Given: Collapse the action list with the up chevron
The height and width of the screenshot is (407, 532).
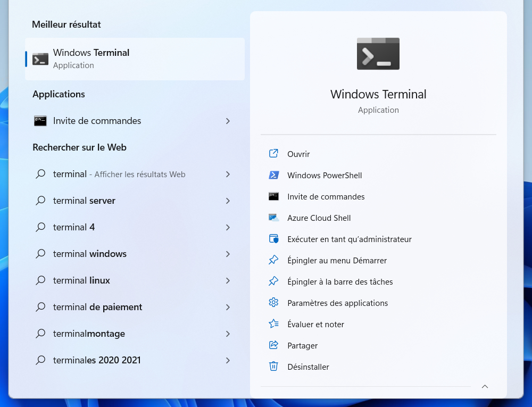Looking at the screenshot, I should (485, 386).
